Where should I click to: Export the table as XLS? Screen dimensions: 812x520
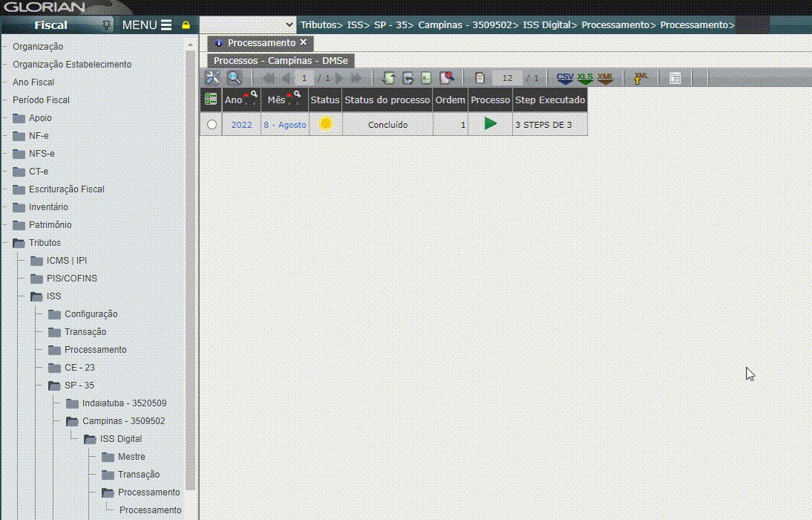click(585, 78)
